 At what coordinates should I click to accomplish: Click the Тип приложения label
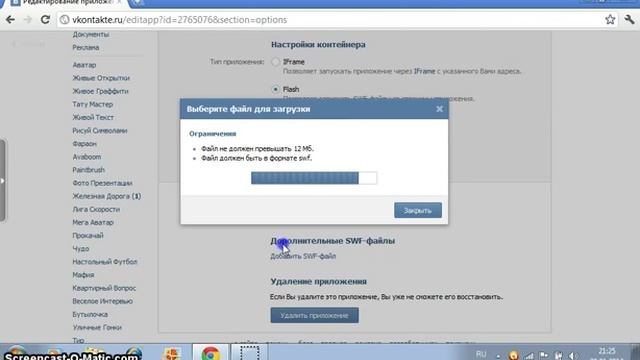coord(237,62)
